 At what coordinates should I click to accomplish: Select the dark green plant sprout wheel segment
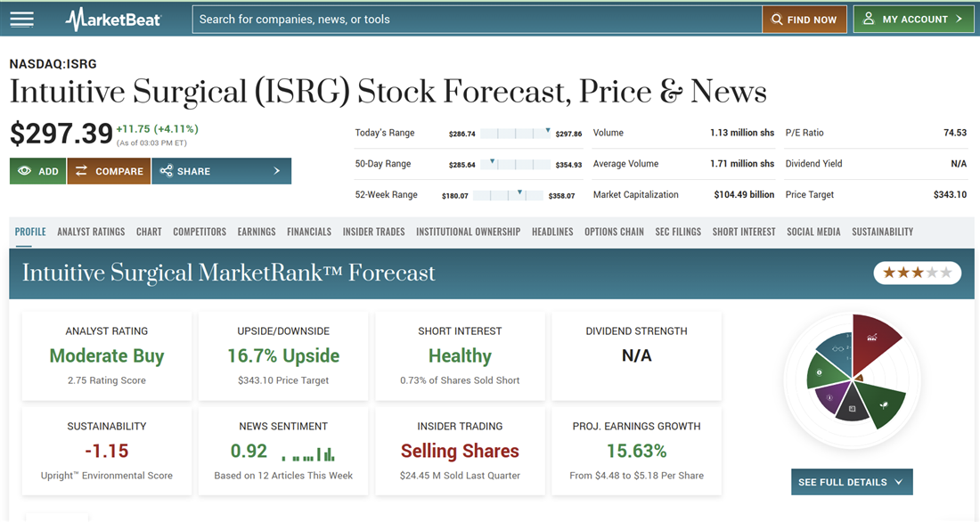(883, 402)
